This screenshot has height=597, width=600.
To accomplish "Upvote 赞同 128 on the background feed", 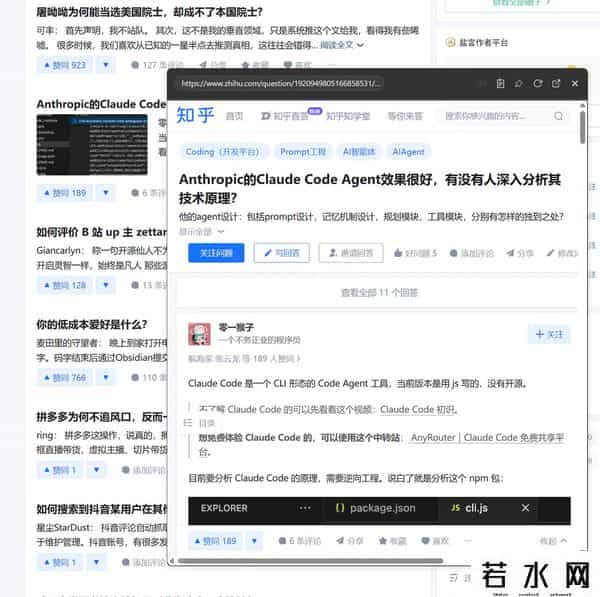I will click(x=65, y=285).
